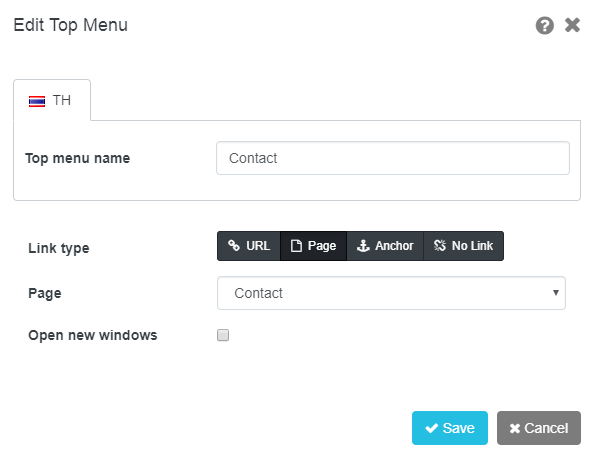Click the X icon on Cancel
This screenshot has height=457, width=593.
515,428
